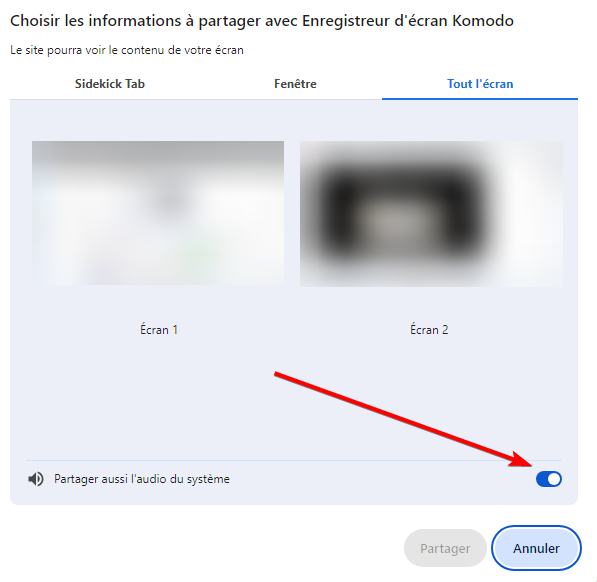This screenshot has height=582, width=597.
Task: Click the Partager button
Action: [445, 548]
